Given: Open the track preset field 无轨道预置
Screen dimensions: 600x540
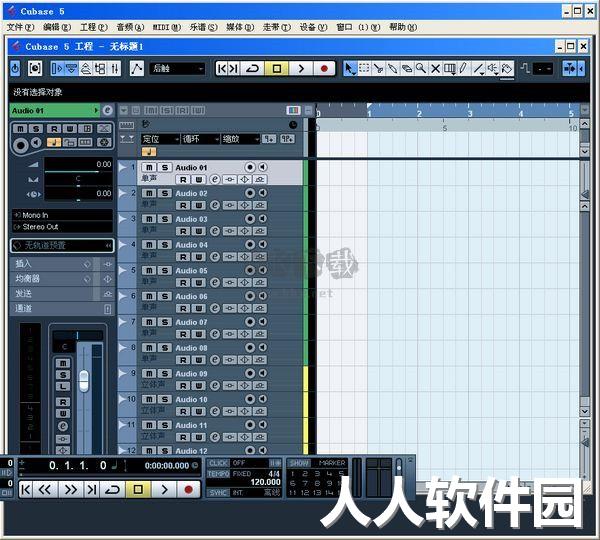Looking at the screenshot, I should [62, 245].
